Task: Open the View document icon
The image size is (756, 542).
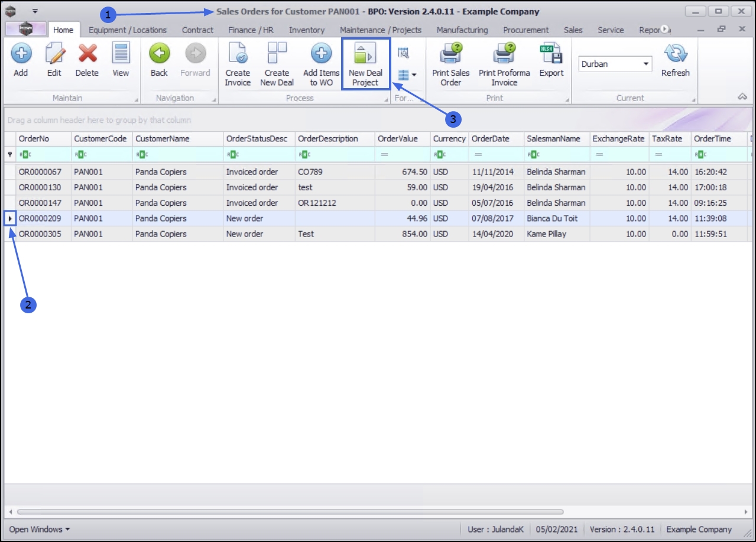Action: pyautogui.click(x=121, y=54)
